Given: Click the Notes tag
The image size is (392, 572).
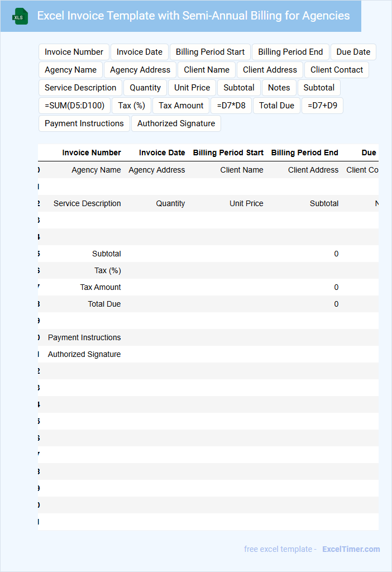Looking at the screenshot, I should (x=279, y=88).
